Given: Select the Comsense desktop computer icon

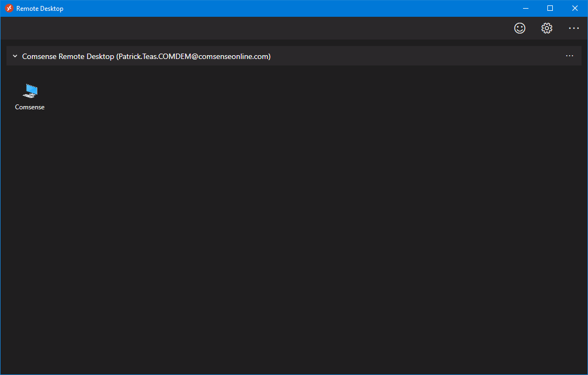Looking at the screenshot, I should click(30, 91).
